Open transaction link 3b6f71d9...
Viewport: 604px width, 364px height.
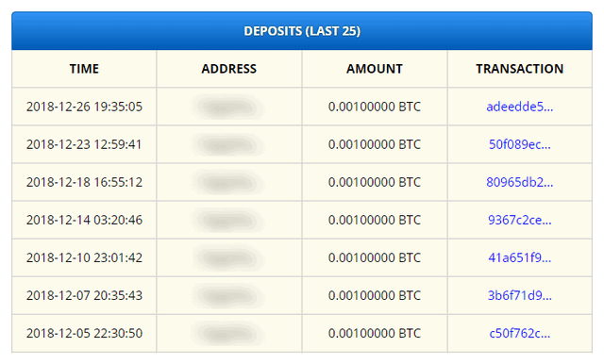click(x=519, y=295)
